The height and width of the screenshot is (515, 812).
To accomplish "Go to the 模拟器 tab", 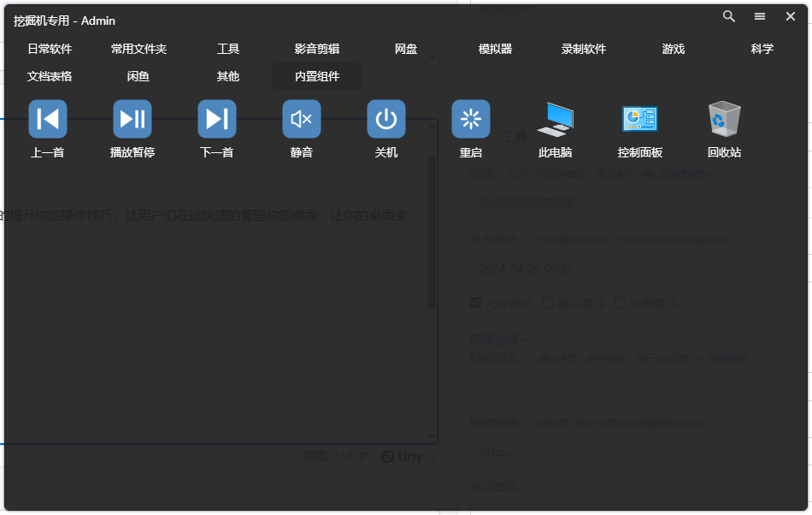I will coord(496,49).
